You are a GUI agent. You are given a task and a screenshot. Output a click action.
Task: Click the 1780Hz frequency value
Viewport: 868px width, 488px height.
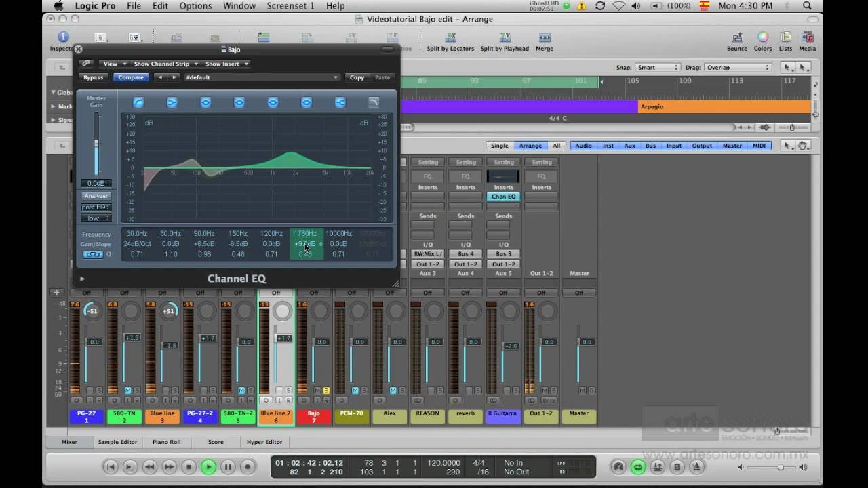[x=305, y=234]
